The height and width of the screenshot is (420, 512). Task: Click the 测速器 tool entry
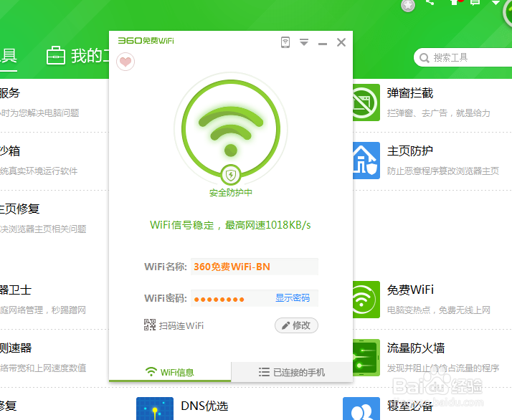click(43, 357)
